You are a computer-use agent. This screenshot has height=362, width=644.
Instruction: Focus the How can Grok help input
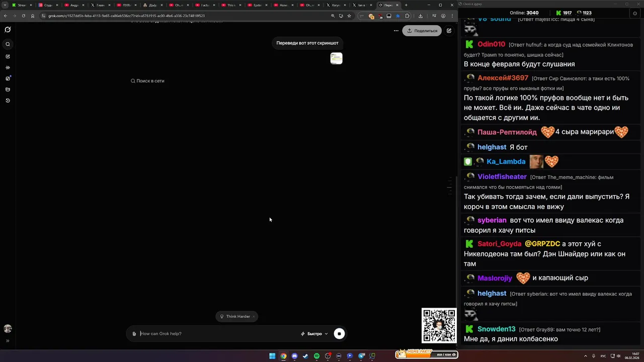[216, 334]
